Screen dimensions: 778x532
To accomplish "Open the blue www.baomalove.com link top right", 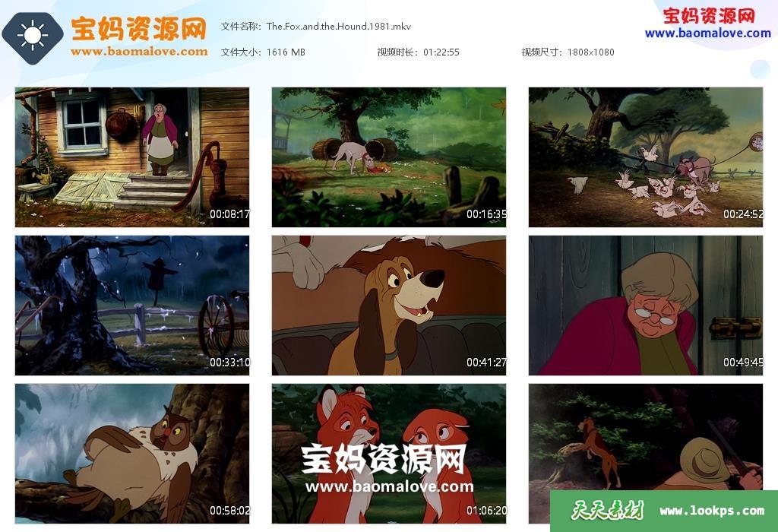I will (708, 33).
